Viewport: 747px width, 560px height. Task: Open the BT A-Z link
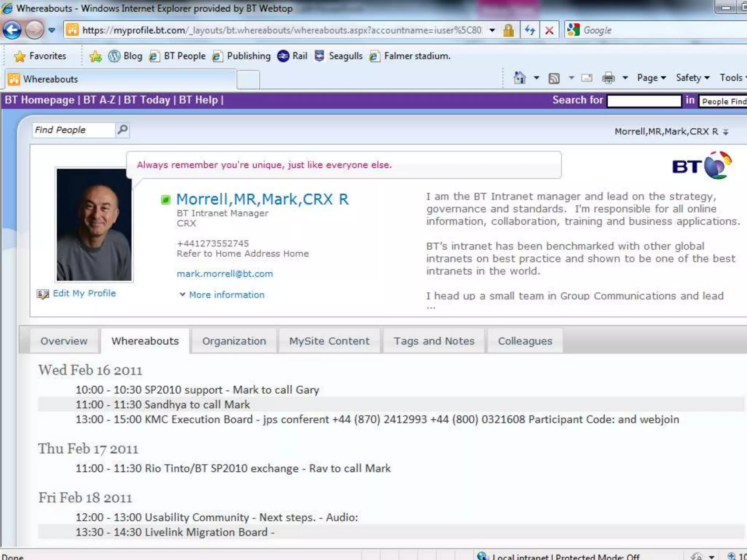click(99, 100)
